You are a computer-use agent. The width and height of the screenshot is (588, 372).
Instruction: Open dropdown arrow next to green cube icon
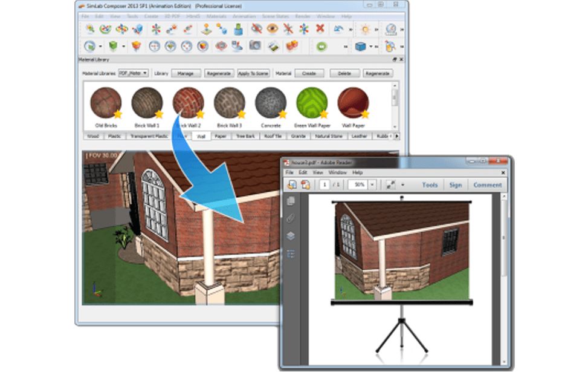coord(123,47)
